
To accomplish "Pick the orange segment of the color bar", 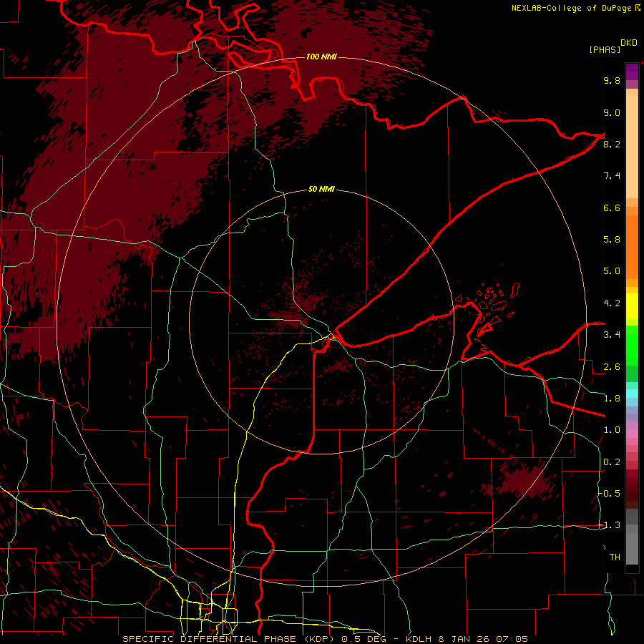I will (632, 248).
